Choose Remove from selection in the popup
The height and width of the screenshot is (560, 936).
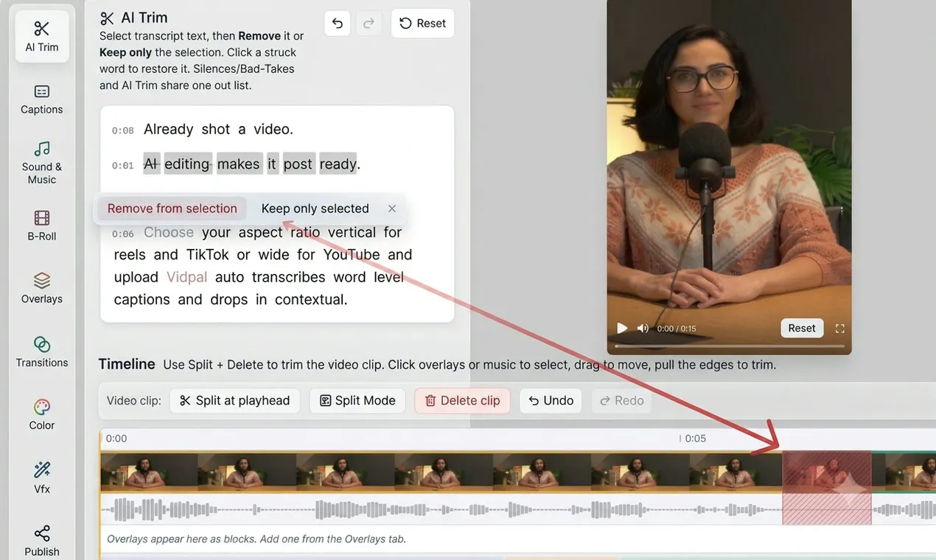click(x=172, y=209)
